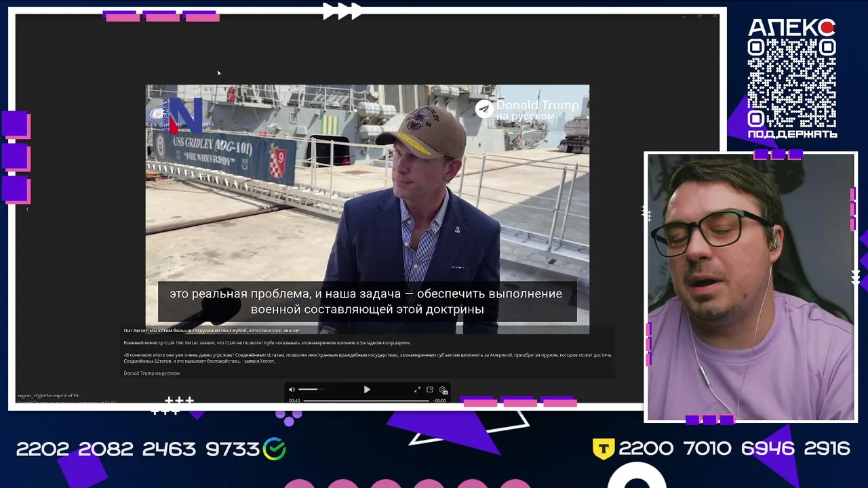Click the remaining time '-00:00' label
The image size is (868, 488).
pyautogui.click(x=440, y=401)
